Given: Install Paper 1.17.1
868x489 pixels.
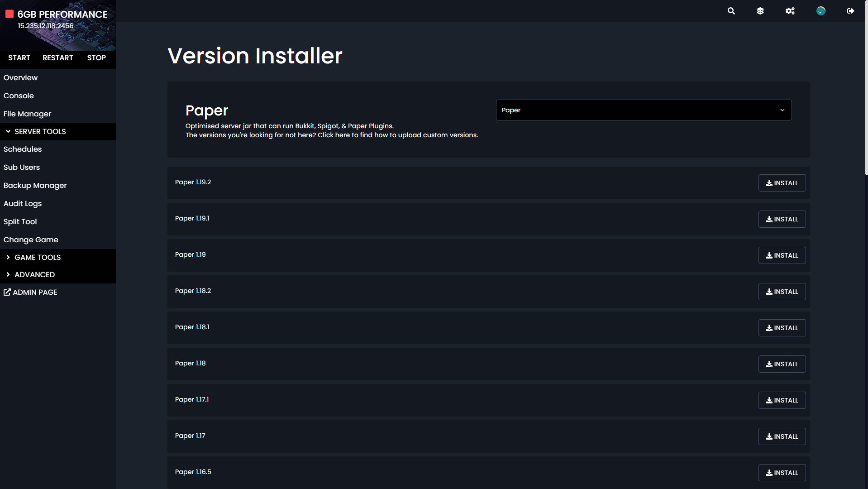Looking at the screenshot, I should pos(782,400).
